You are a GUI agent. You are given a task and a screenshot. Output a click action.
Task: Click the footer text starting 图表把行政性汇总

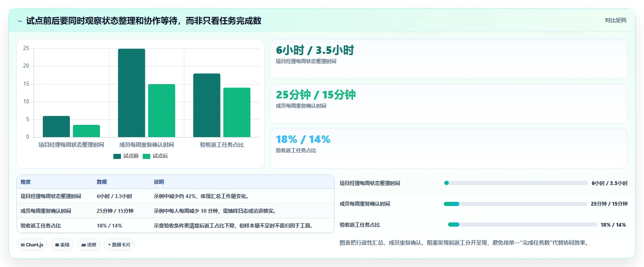(x=464, y=243)
